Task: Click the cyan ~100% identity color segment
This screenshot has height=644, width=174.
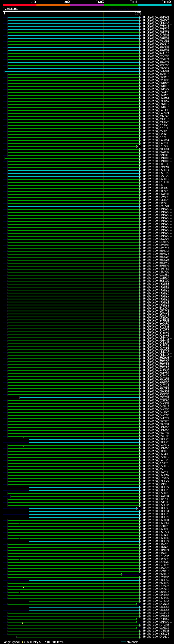Action: 154,5
